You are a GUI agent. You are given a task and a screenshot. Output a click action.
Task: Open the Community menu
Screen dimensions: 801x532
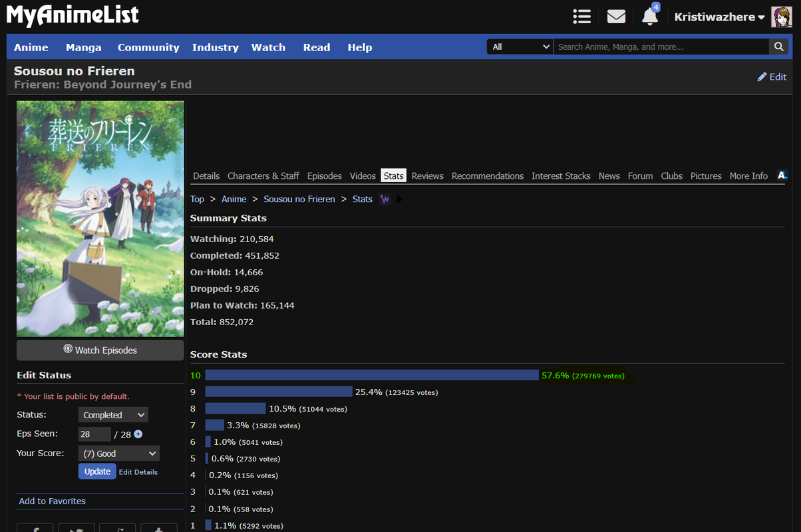click(148, 47)
